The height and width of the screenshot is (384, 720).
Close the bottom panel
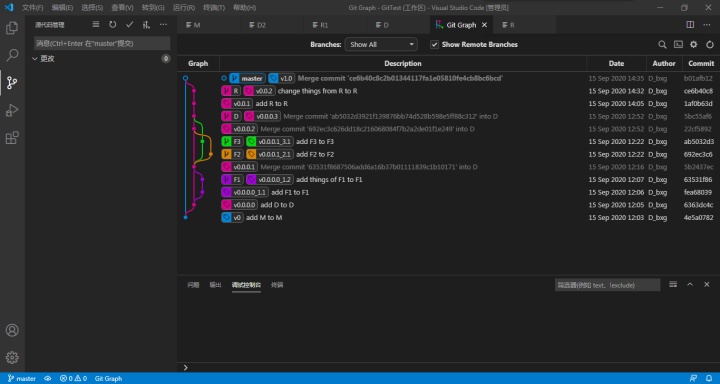[707, 285]
